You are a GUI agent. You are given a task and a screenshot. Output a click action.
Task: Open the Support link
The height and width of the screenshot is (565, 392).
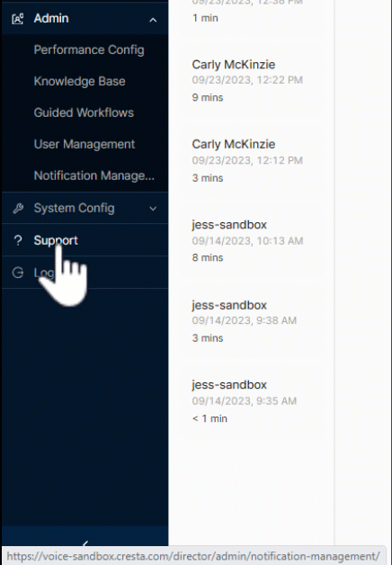click(56, 240)
